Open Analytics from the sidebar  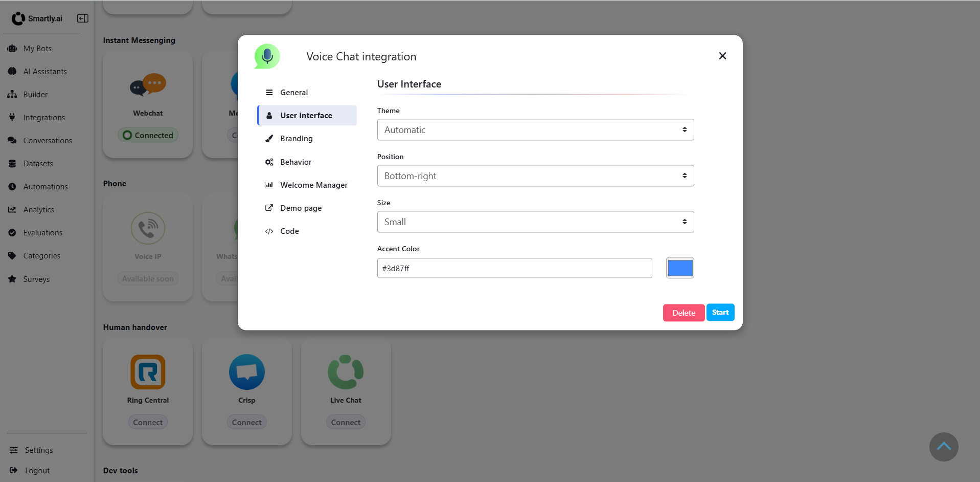(x=38, y=209)
